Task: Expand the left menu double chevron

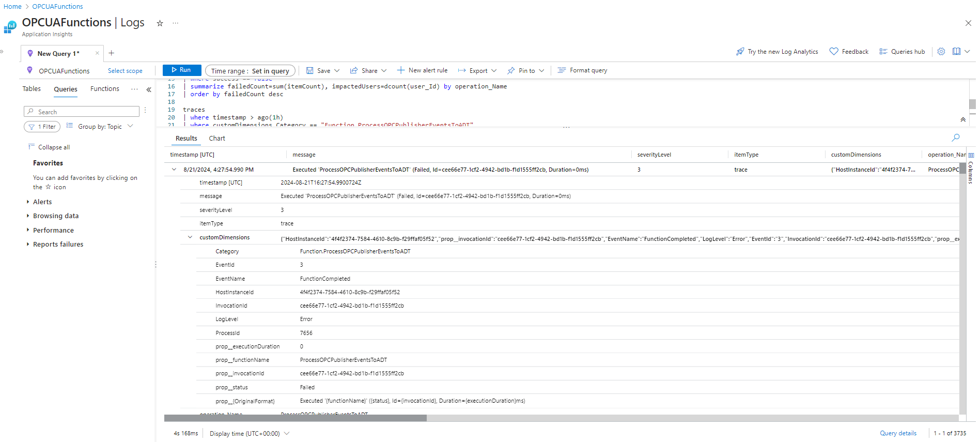Action: [x=2, y=51]
